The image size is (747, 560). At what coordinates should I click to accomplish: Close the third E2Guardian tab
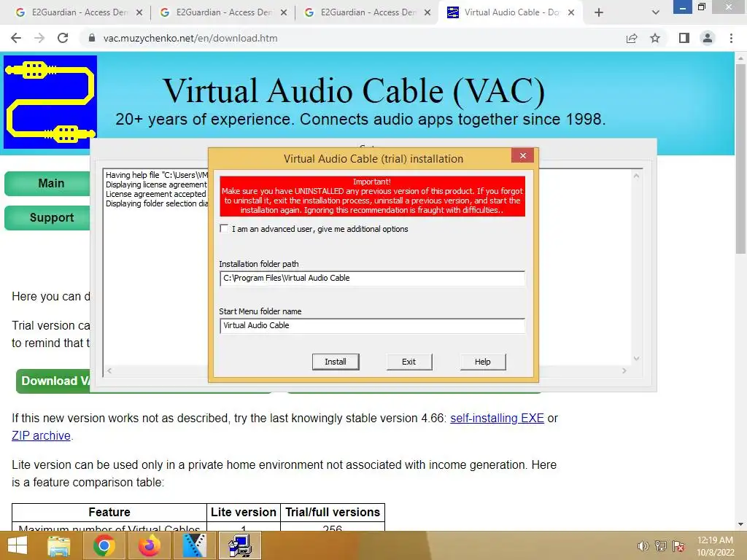coord(427,13)
